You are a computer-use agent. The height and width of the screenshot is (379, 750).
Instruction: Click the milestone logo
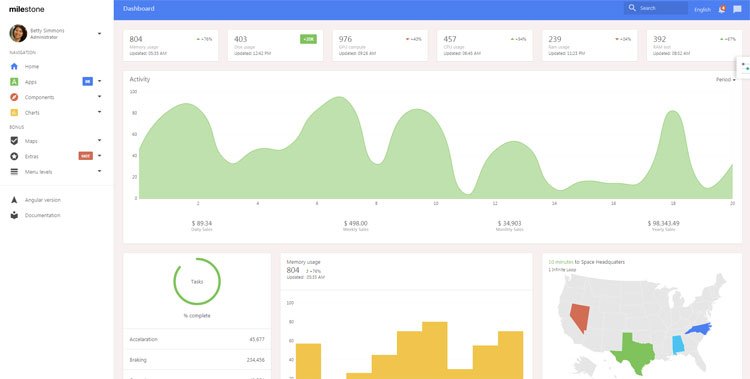[x=27, y=9]
